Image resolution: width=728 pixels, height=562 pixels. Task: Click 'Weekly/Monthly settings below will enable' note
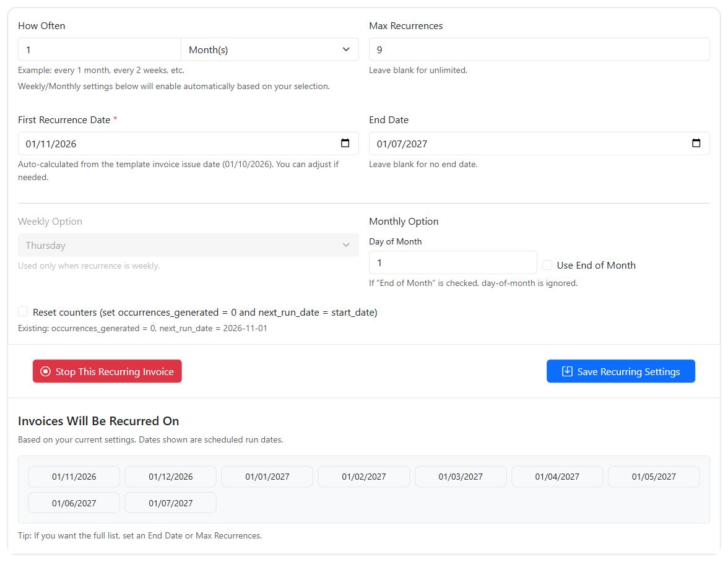point(173,86)
